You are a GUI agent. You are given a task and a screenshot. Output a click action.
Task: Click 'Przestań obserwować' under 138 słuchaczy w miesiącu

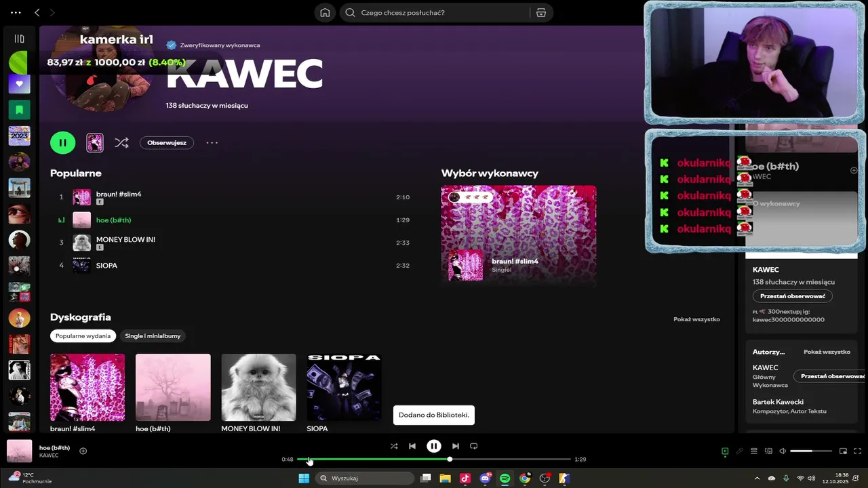pos(792,296)
